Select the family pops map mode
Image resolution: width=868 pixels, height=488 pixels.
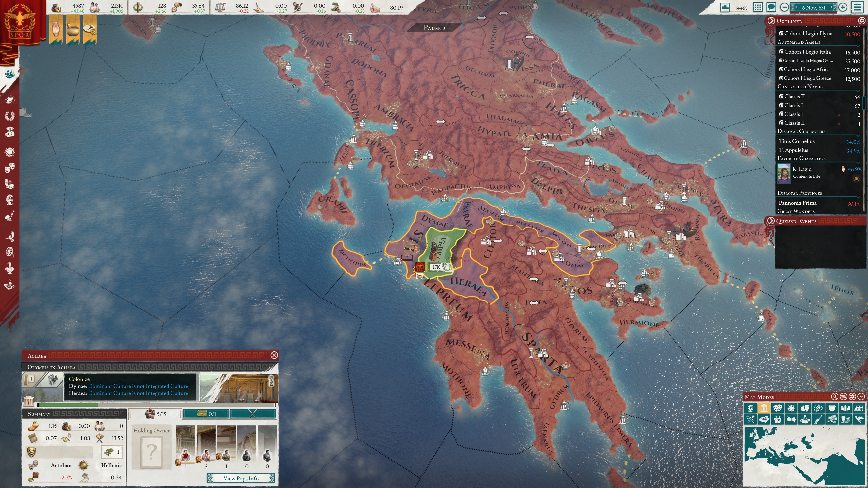(x=777, y=419)
